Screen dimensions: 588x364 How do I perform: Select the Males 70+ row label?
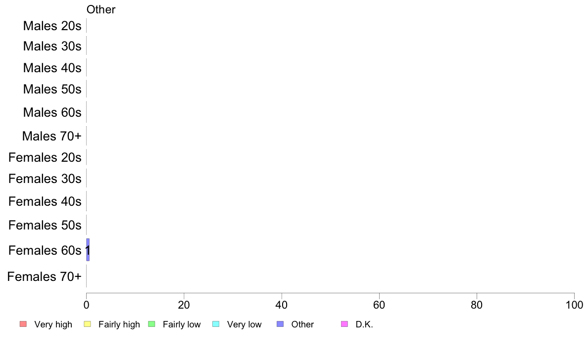pyautogui.click(x=52, y=136)
